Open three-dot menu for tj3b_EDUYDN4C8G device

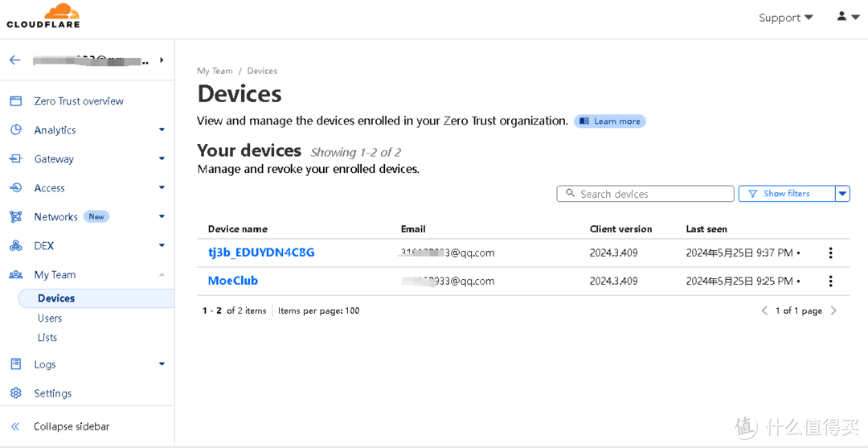[830, 253]
